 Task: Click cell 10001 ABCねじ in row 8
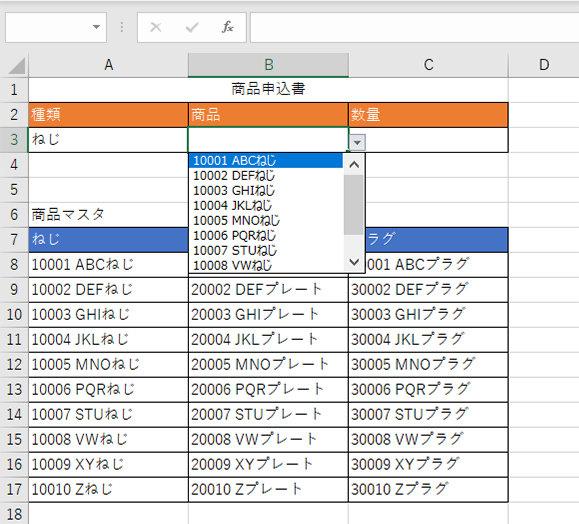(108, 264)
